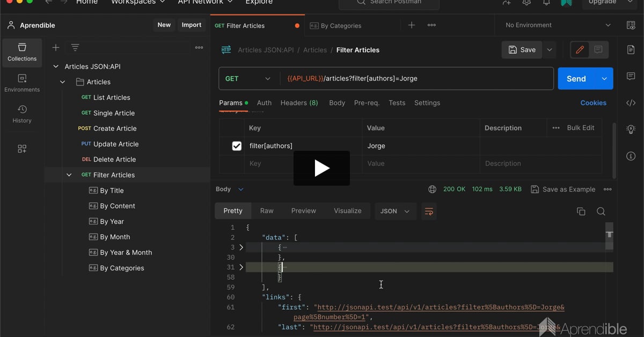
Task: Switch to the request Body tab
Action: point(337,103)
